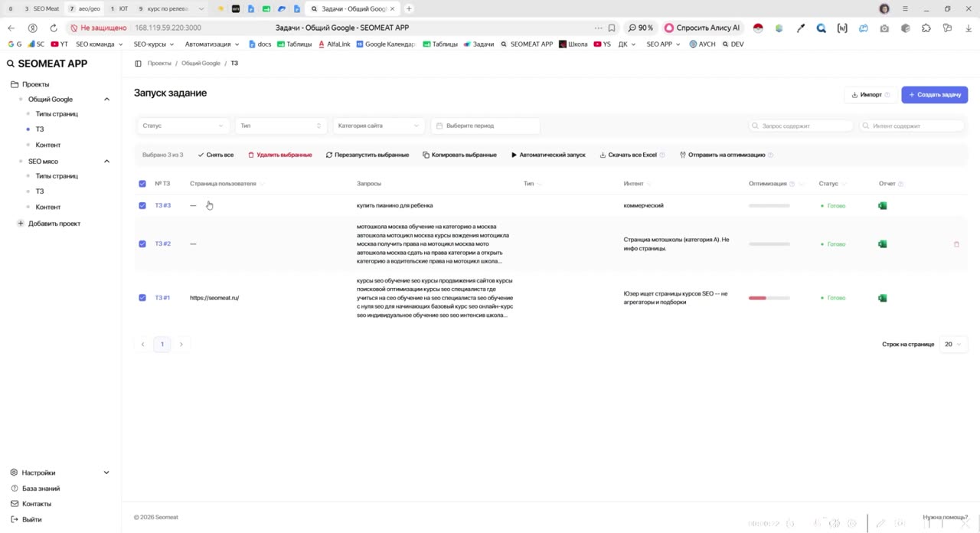Open the Автоматизация bookmarks folder

point(212,44)
